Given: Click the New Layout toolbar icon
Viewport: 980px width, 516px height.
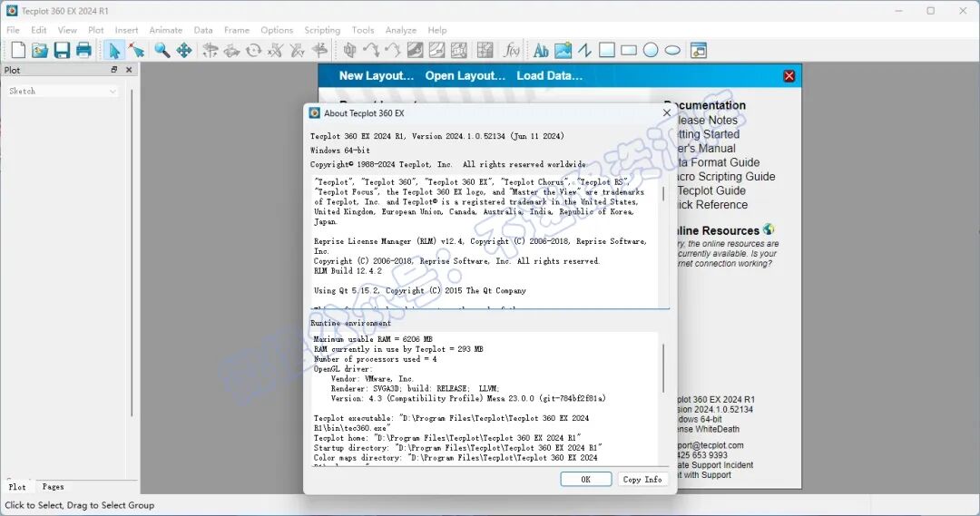Looking at the screenshot, I should click(x=18, y=50).
